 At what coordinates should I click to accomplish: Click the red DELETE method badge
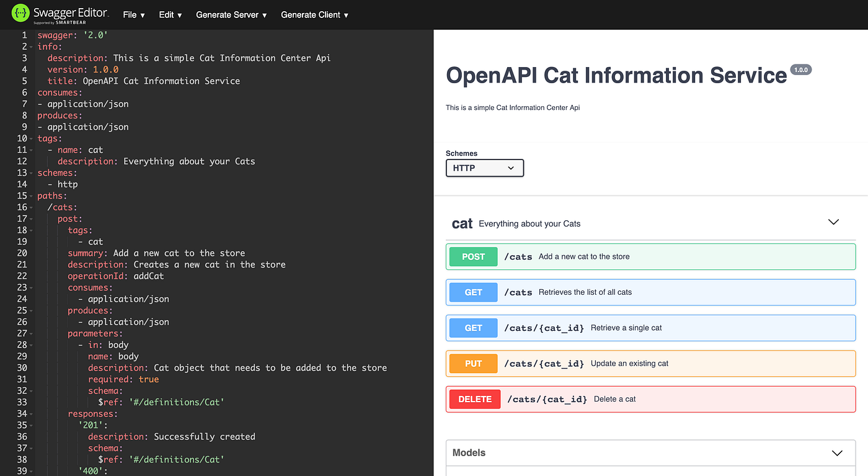[x=474, y=399]
